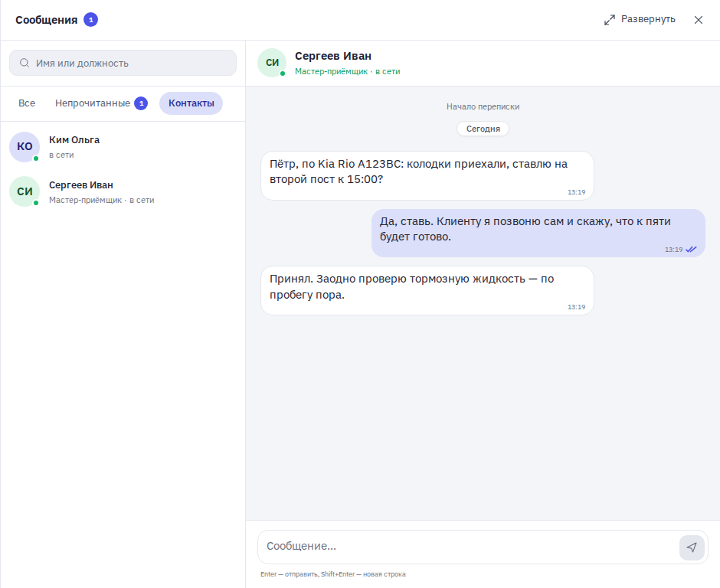
Task: Click the message about Kia Rio A123BC
Action: point(427,176)
